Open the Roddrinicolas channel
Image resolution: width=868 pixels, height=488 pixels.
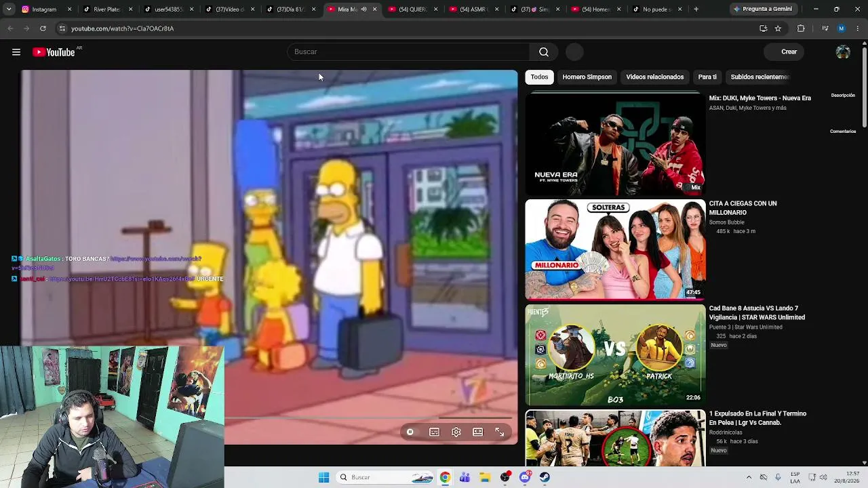[x=726, y=432]
